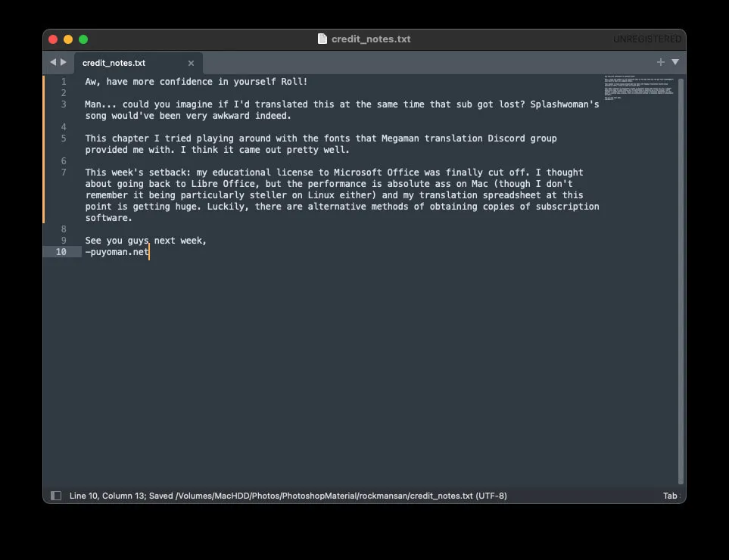The image size is (729, 560).
Task: Click the document icon in title bar
Action: [322, 39]
